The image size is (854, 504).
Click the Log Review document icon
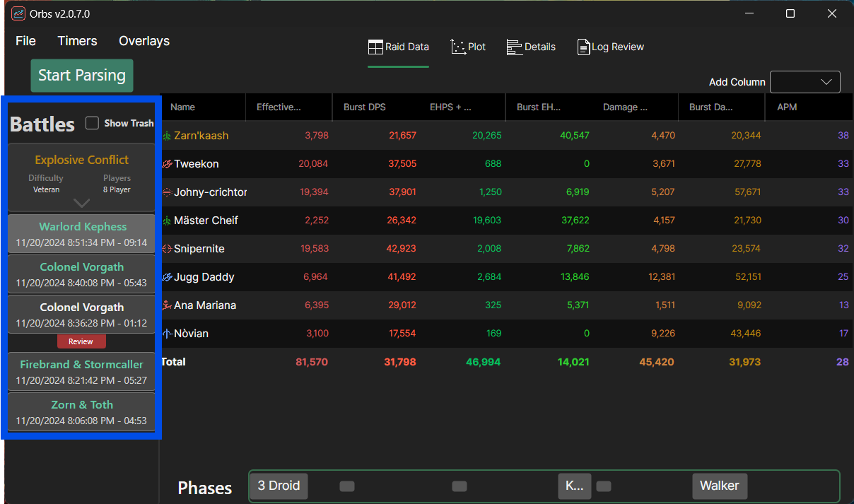[x=583, y=47]
